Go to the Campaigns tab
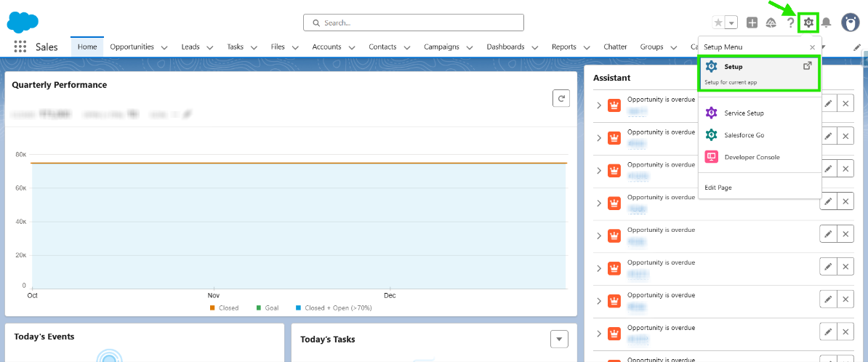Screen dimensions: 868x362 442,47
